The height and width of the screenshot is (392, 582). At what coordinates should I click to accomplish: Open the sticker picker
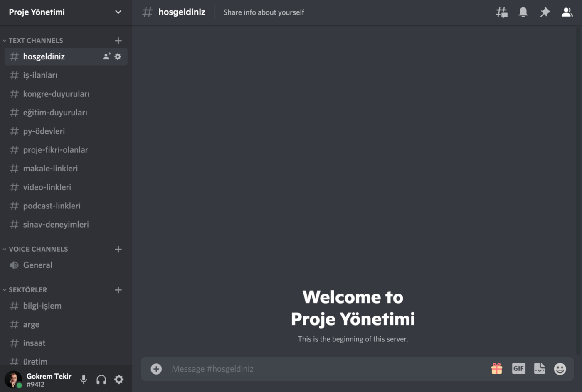click(540, 369)
